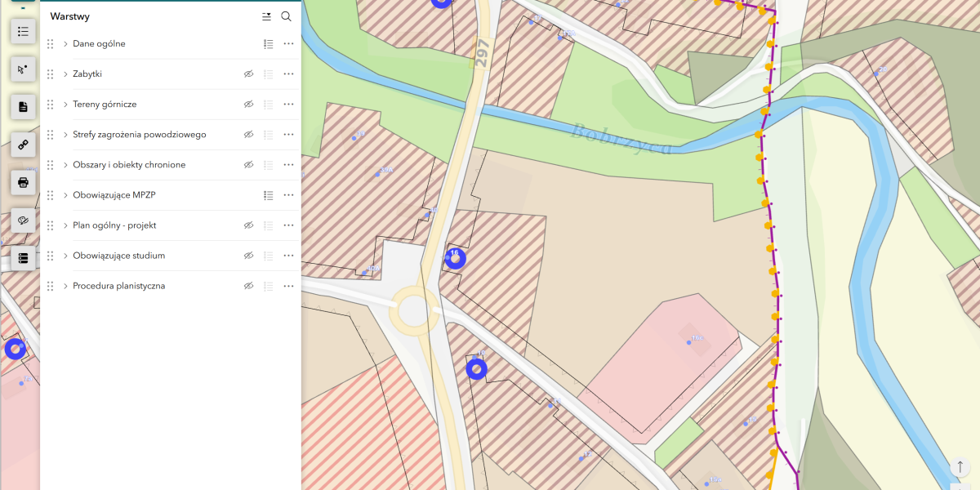This screenshot has width=980, height=490.
Task: Click the link share icon in sidebar
Action: [23, 145]
